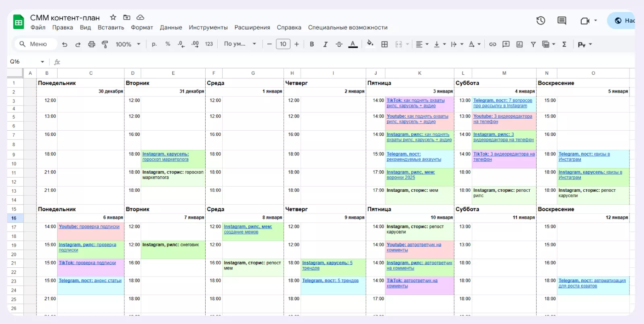Open the zoom 100% dropdown
This screenshot has height=324, width=644.
point(128,44)
